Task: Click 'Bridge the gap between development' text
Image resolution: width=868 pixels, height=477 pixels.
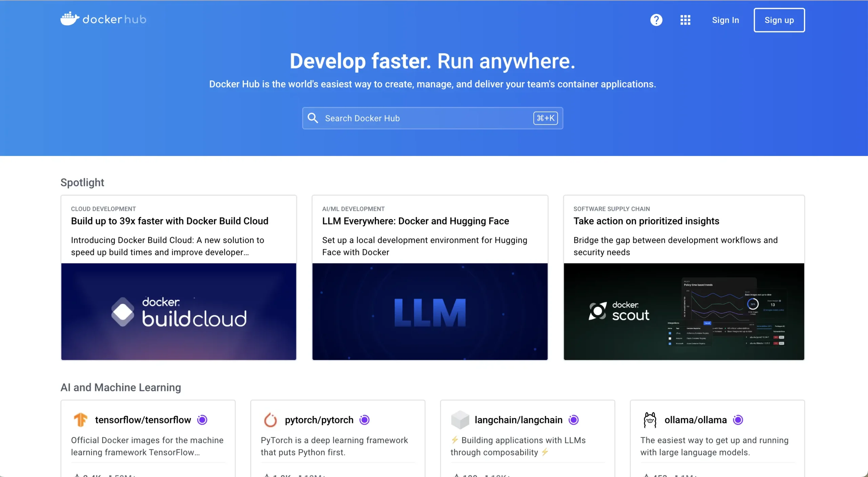Action: click(675, 246)
